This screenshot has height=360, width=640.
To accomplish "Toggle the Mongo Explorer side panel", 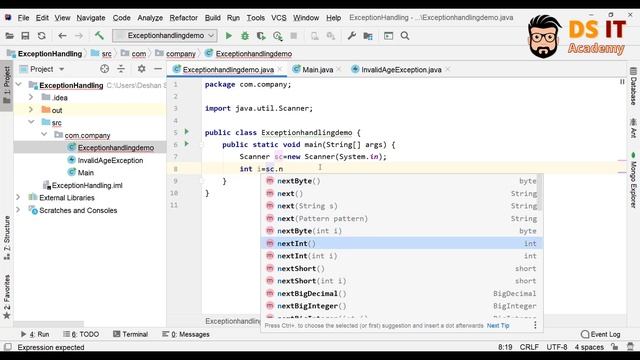I will pos(633,180).
